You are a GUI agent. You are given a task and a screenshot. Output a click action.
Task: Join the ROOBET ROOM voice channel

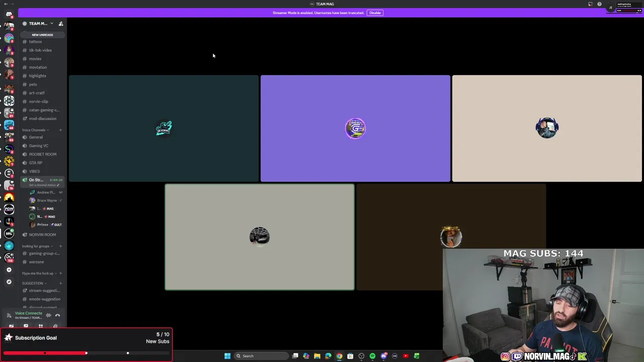click(42, 154)
